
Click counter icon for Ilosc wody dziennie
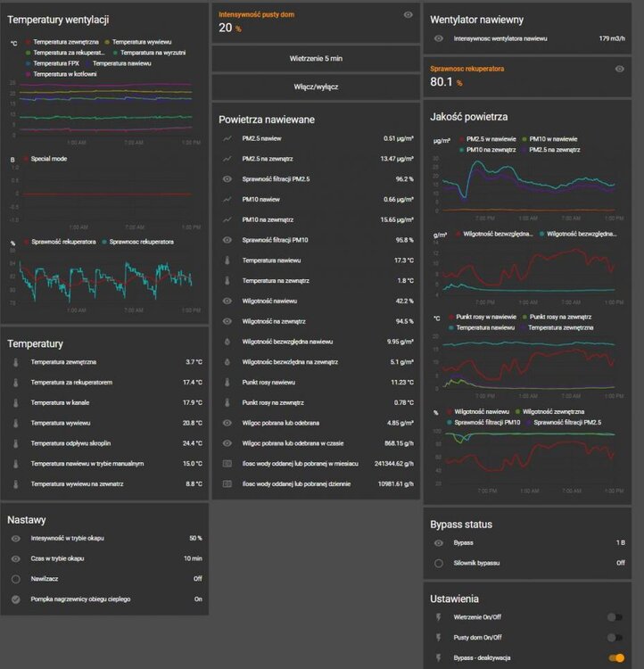(x=227, y=483)
